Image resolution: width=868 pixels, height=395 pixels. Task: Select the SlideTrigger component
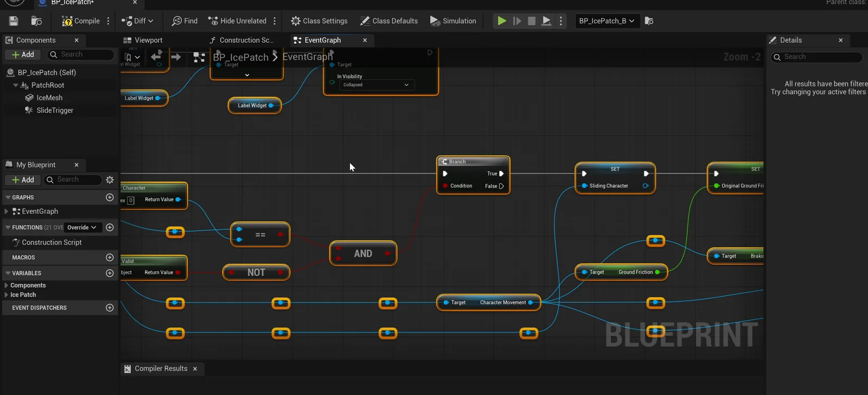(55, 111)
